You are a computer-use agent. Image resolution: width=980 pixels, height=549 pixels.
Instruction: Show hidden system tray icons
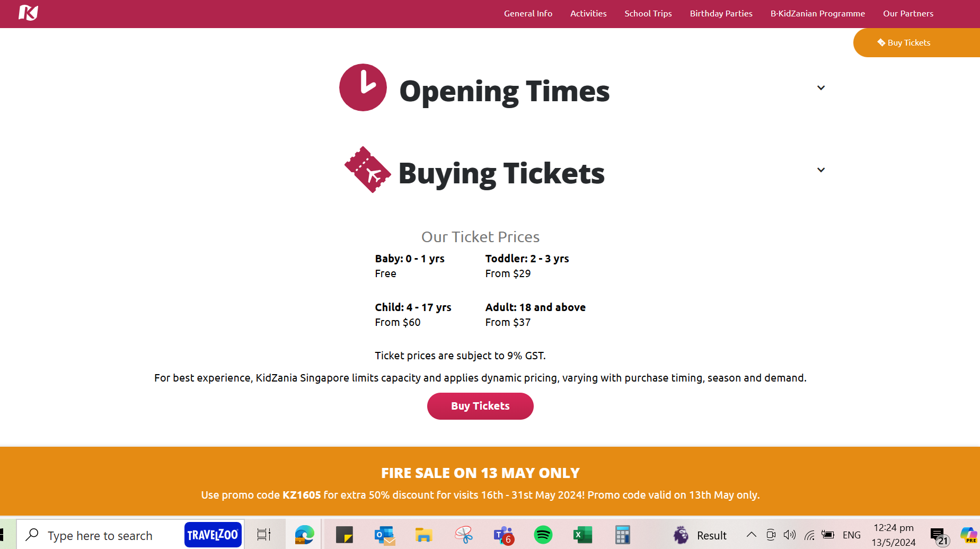[751, 535]
